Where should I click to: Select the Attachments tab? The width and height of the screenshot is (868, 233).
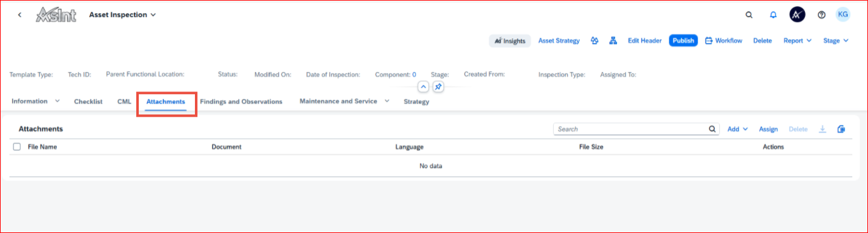point(166,102)
